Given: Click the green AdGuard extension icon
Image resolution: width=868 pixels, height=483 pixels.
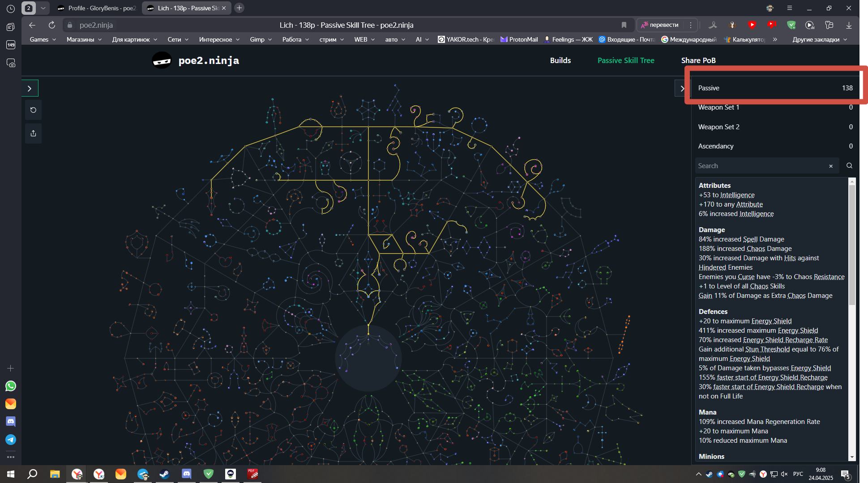Looking at the screenshot, I should tap(791, 25).
